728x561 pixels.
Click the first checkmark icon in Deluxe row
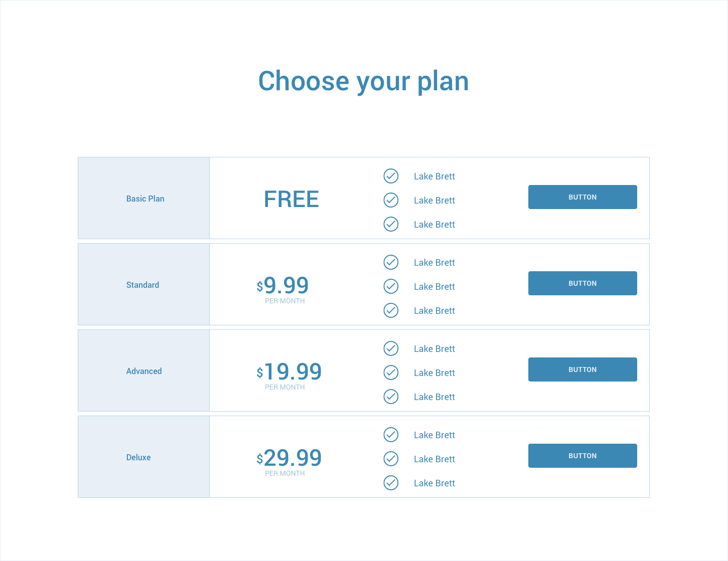(x=391, y=435)
